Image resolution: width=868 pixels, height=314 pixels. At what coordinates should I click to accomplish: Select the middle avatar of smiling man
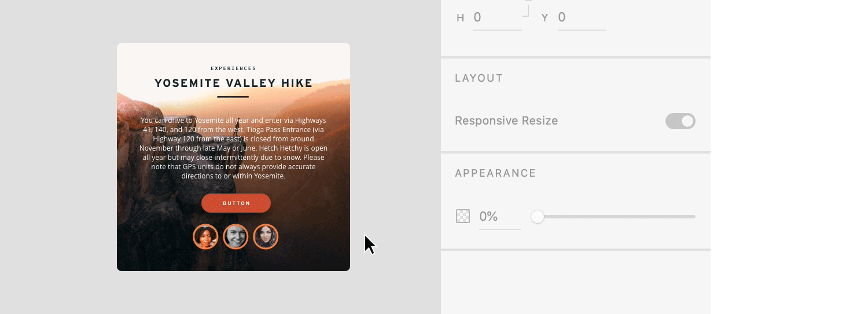[236, 237]
